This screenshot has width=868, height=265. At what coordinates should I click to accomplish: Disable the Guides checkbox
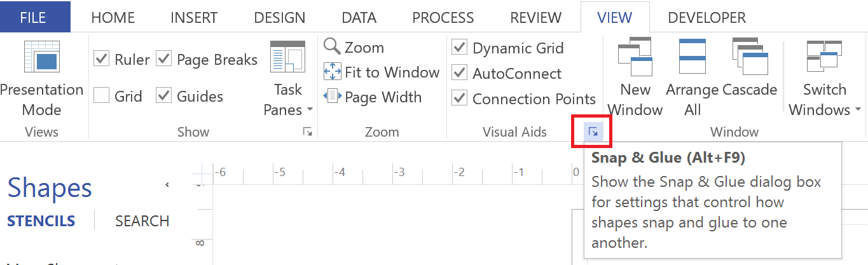coord(164,96)
